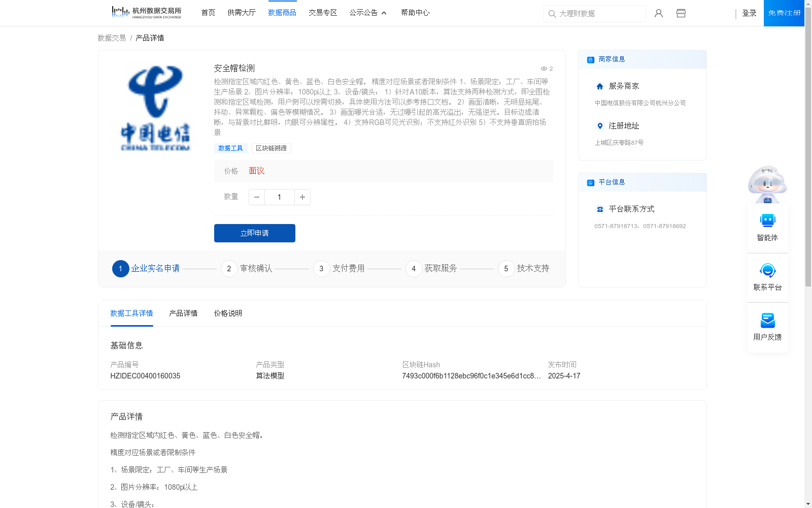Click phone numbers 0571-87918713
Viewport: 812px width, 508px height.
(x=640, y=226)
